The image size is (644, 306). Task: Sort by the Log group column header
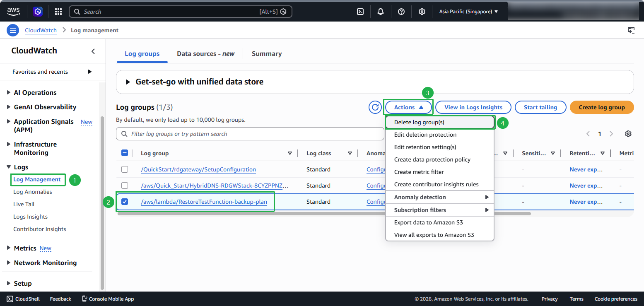(154, 153)
